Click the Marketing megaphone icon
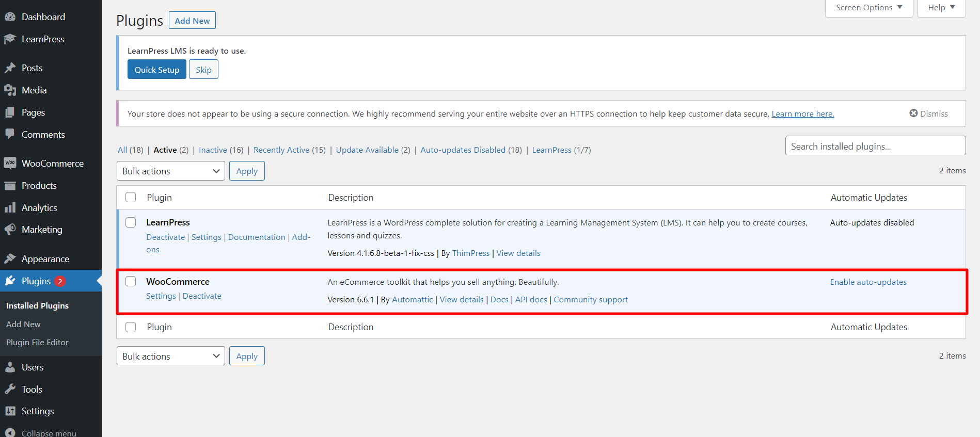 pos(10,230)
